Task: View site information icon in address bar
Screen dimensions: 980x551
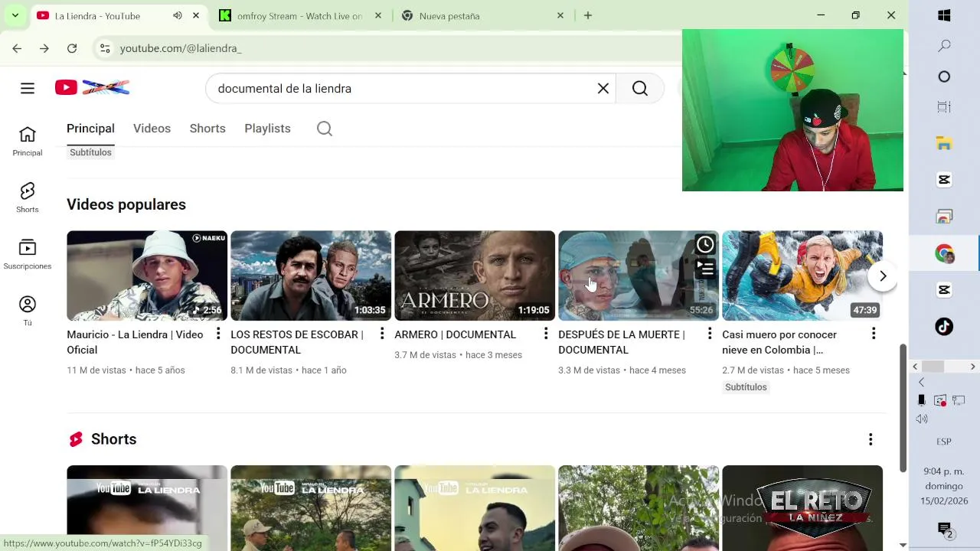Action: point(105,48)
